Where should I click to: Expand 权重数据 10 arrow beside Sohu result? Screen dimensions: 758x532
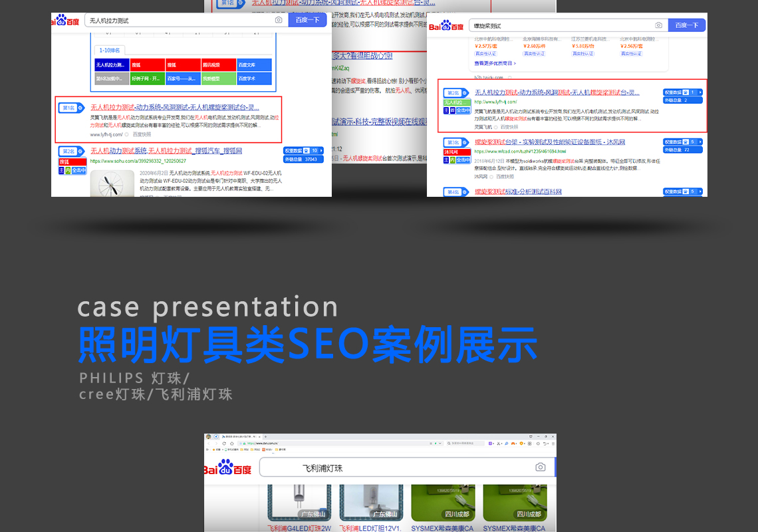pos(320,151)
